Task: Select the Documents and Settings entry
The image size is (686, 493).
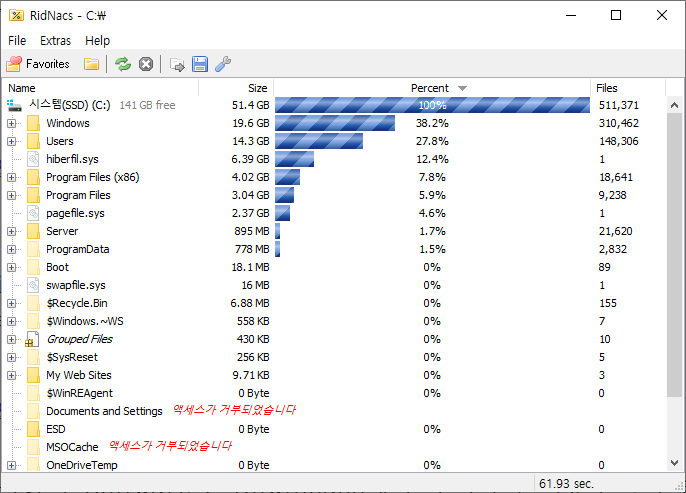Action: (104, 411)
